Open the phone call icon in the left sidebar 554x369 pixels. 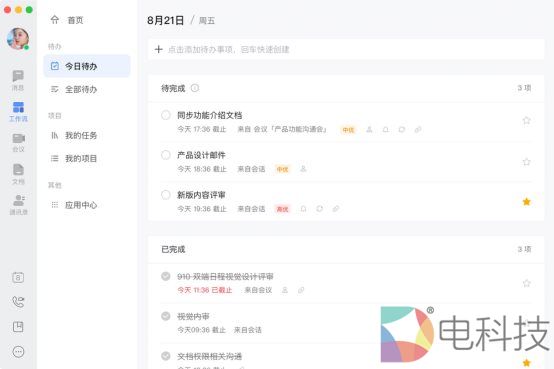[18, 302]
